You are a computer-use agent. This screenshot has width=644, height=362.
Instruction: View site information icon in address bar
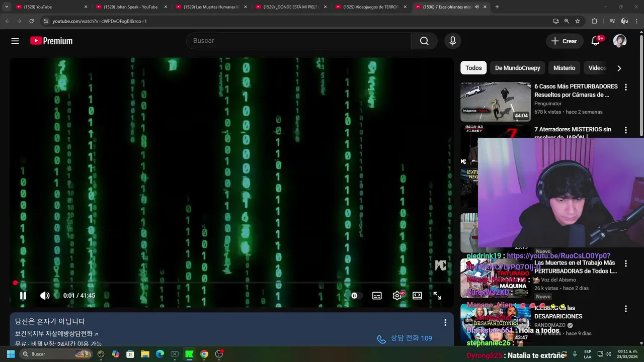point(46,21)
